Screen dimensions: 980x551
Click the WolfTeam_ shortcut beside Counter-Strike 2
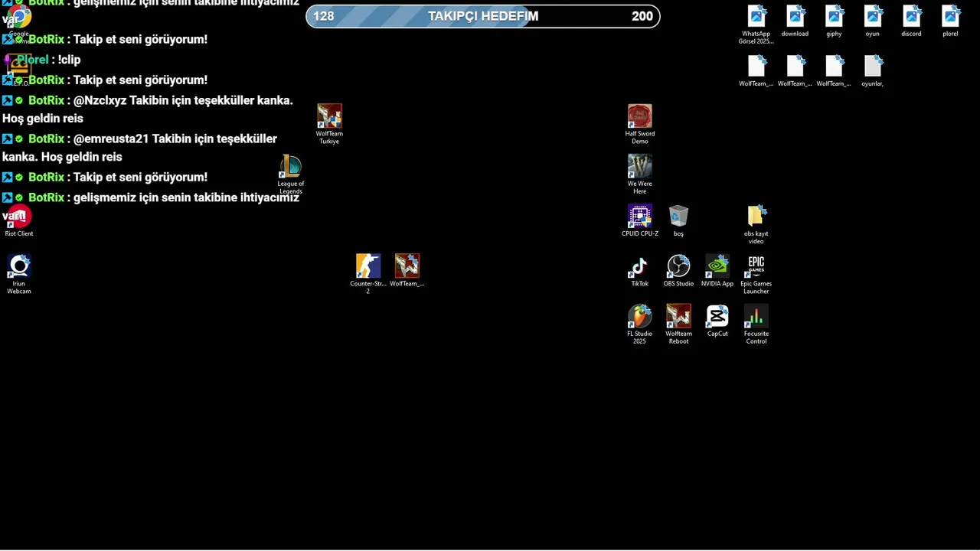click(407, 271)
